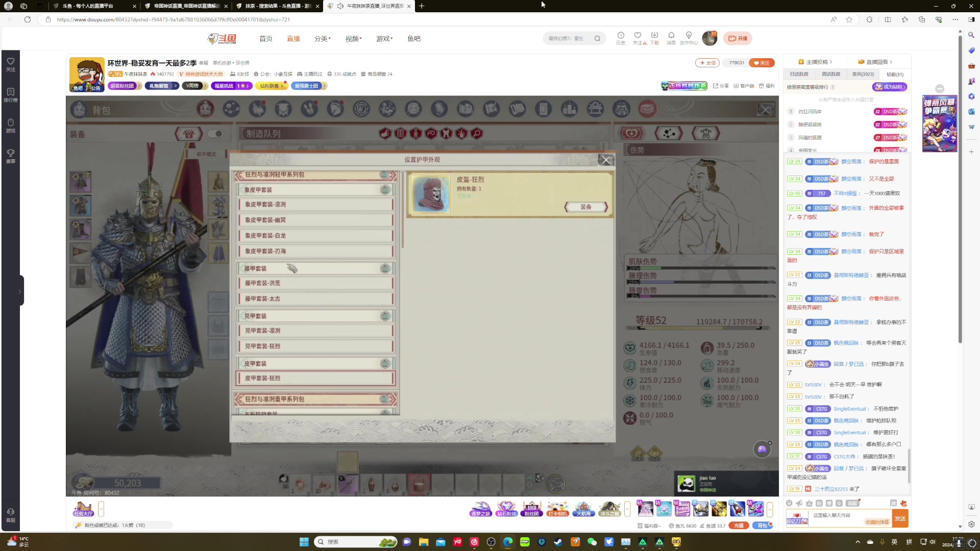This screenshot has height=551, width=980.
Task: Open the creator center icon
Action: [x=689, y=36]
